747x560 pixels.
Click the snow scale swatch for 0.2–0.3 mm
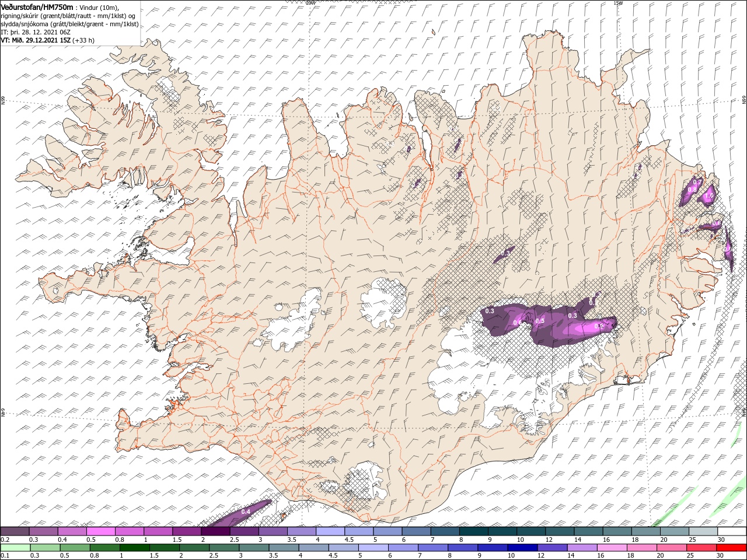click(x=15, y=531)
